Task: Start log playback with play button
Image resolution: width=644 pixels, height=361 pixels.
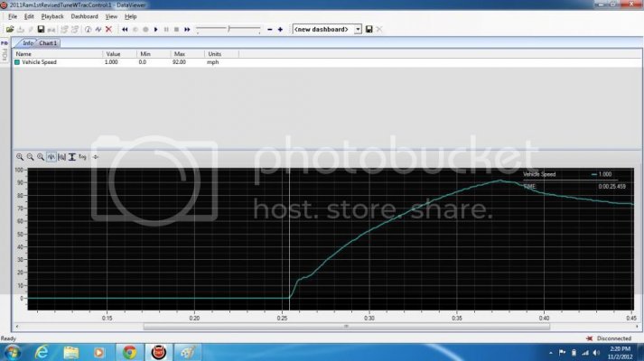Action: 155,30
